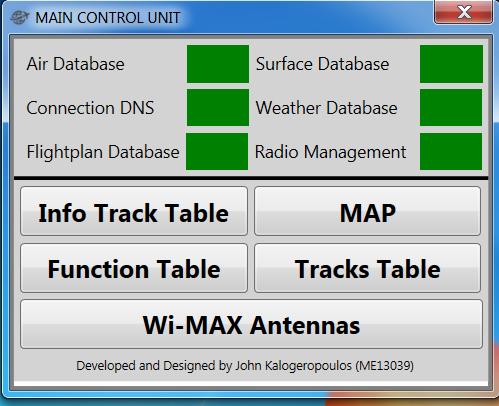Click the Air Database label
Image resolution: width=499 pixels, height=406 pixels.
75,64
